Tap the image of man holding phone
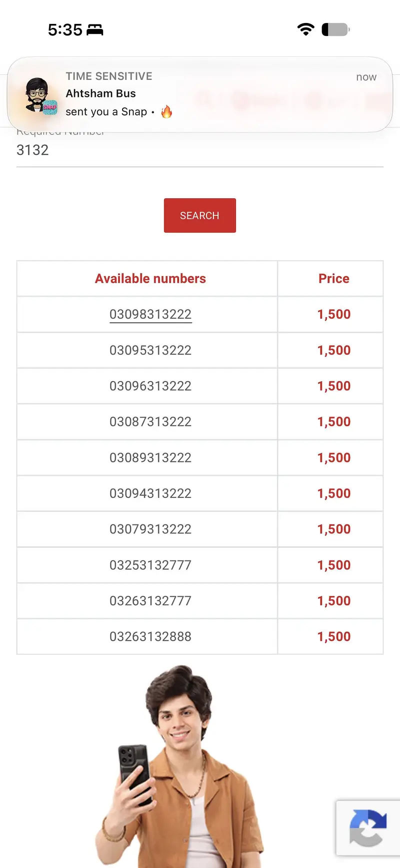This screenshot has width=400, height=868. (x=180, y=767)
